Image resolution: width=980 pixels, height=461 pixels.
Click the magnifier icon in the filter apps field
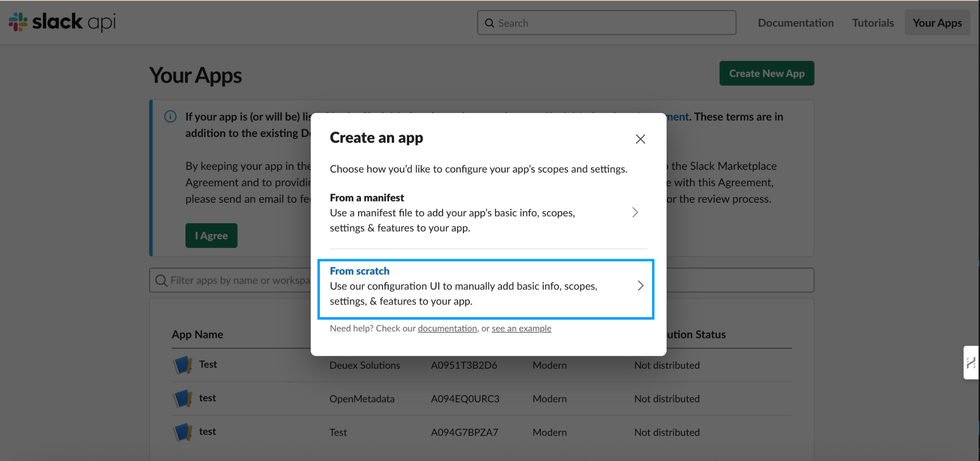point(161,281)
